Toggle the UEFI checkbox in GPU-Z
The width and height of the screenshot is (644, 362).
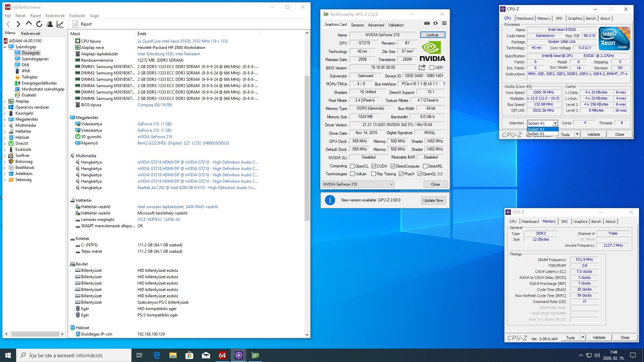pos(432,68)
